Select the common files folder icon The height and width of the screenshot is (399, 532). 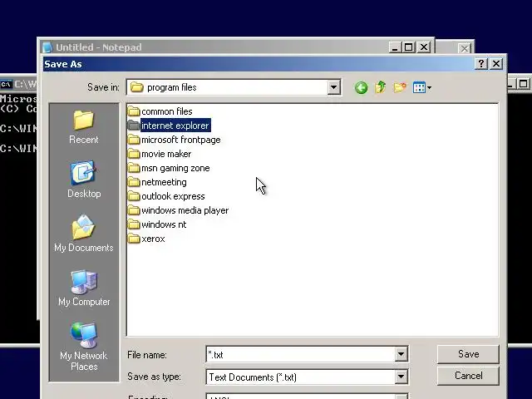[134, 111]
